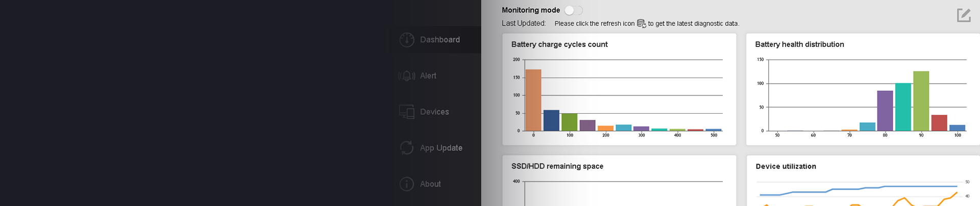
Task: Go to the App Update label
Action: pyautogui.click(x=441, y=148)
